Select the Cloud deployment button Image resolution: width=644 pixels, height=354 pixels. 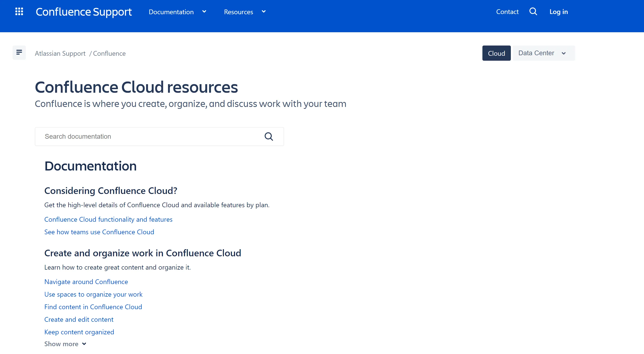tap(496, 53)
